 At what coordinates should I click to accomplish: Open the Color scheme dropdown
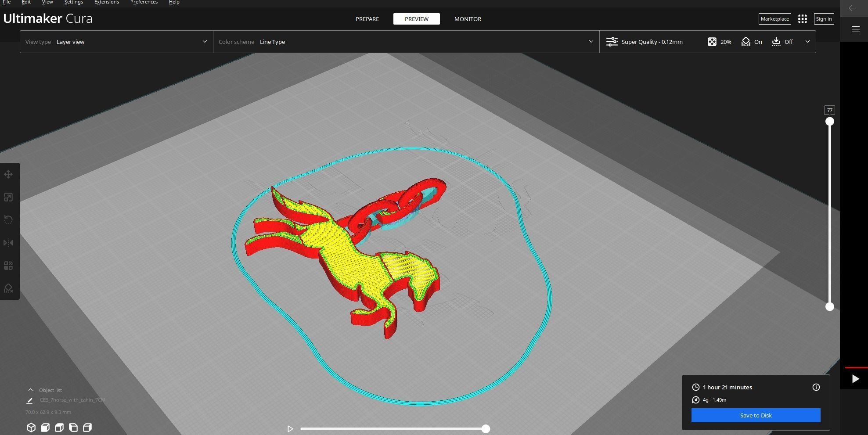[x=406, y=42]
